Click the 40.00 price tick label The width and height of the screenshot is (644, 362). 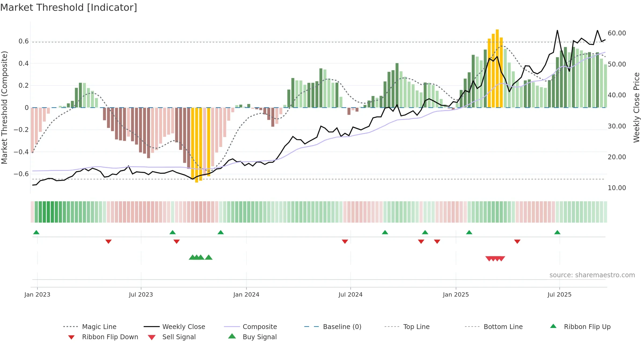click(x=617, y=95)
